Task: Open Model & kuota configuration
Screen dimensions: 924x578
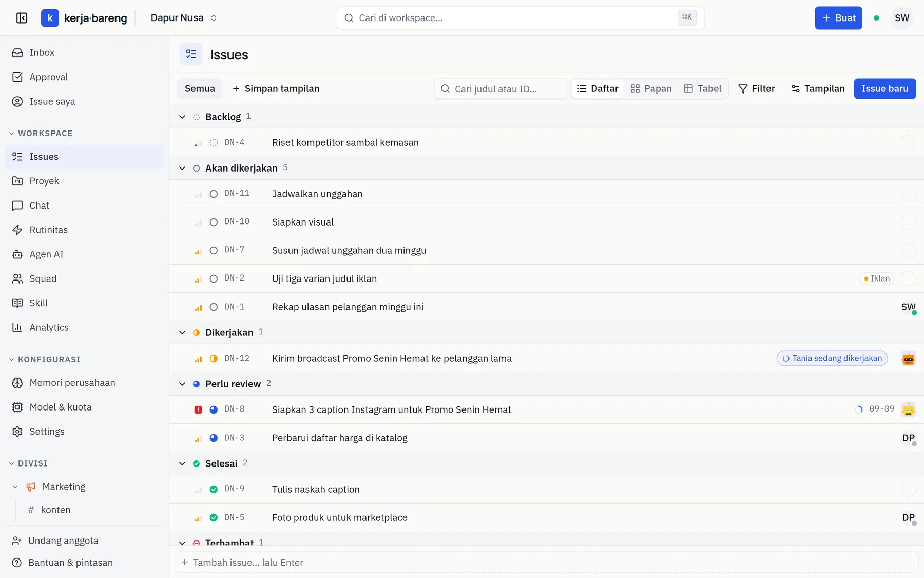Action: 84,407
